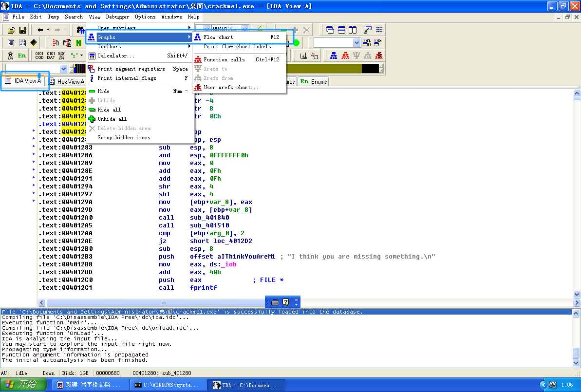Click the calculator icon in View menu
The image size is (581, 392).
[x=92, y=56]
